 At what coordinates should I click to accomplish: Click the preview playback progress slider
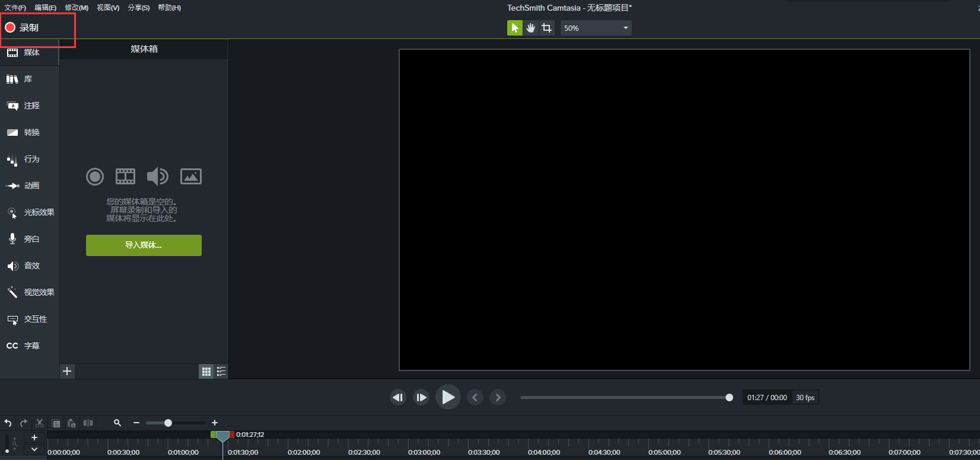[623, 398]
